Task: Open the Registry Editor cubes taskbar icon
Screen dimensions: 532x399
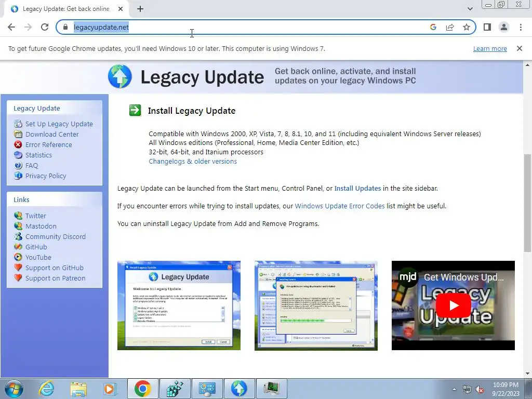Action: 175,389
